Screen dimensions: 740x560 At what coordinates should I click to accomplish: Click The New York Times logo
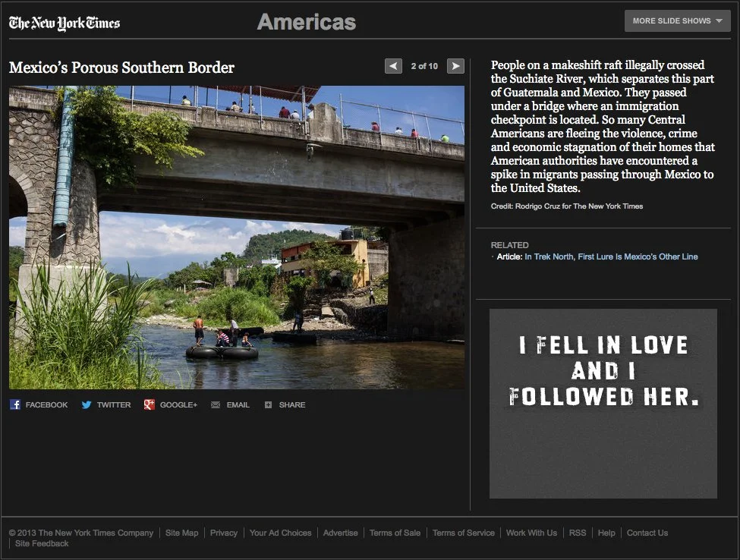[x=64, y=23]
